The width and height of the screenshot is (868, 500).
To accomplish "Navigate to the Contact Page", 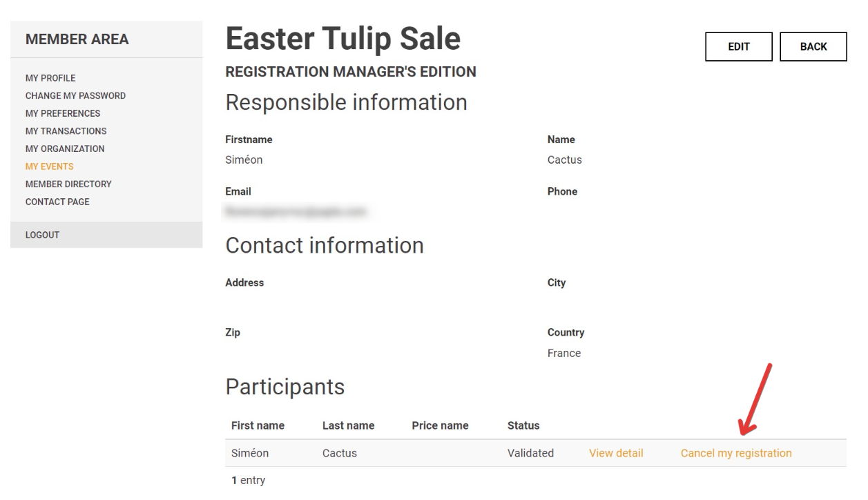I will (57, 202).
